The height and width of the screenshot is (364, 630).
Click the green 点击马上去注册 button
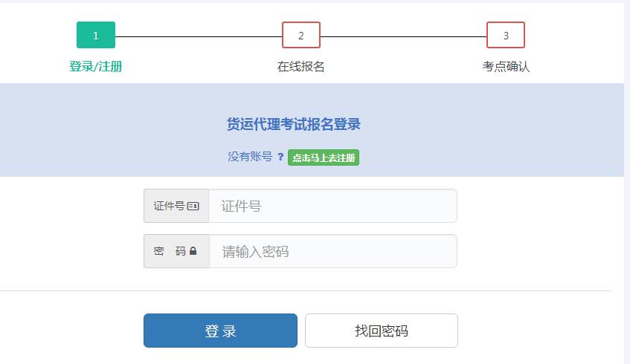coord(324,157)
